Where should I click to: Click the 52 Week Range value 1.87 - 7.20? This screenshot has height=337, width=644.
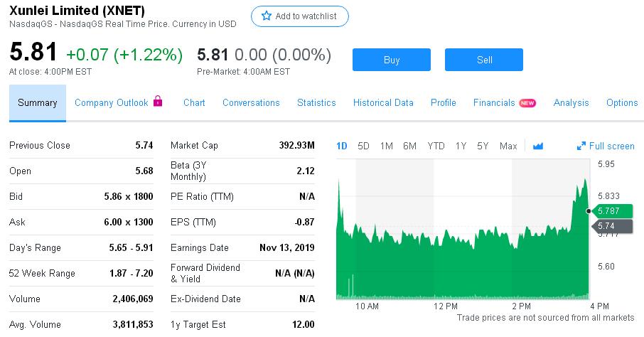pyautogui.click(x=131, y=273)
